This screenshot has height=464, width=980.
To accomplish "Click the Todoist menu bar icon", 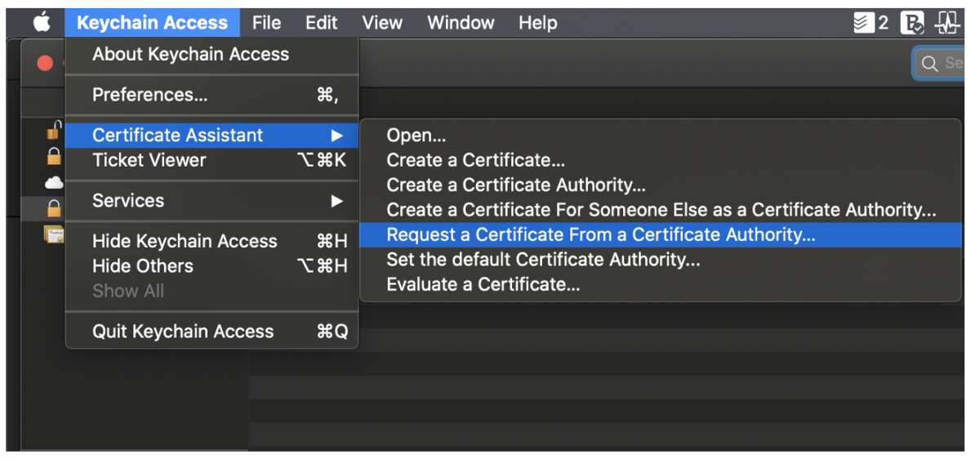I will (863, 23).
